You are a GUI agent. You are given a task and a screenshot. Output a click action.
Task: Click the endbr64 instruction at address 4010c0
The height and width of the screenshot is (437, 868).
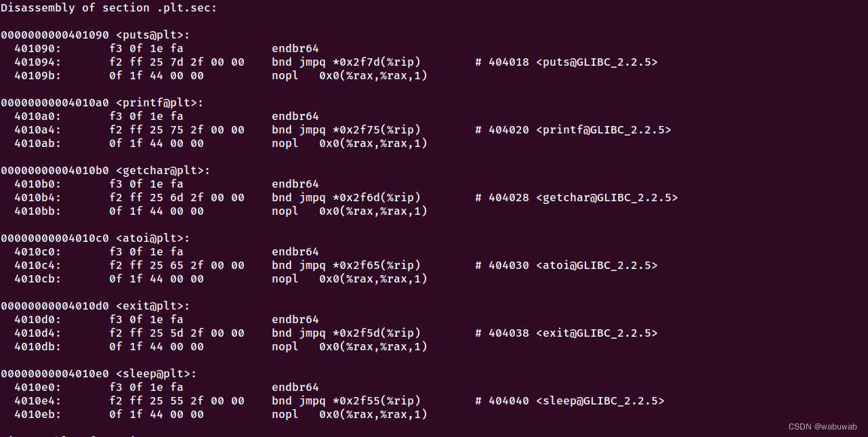tap(295, 252)
